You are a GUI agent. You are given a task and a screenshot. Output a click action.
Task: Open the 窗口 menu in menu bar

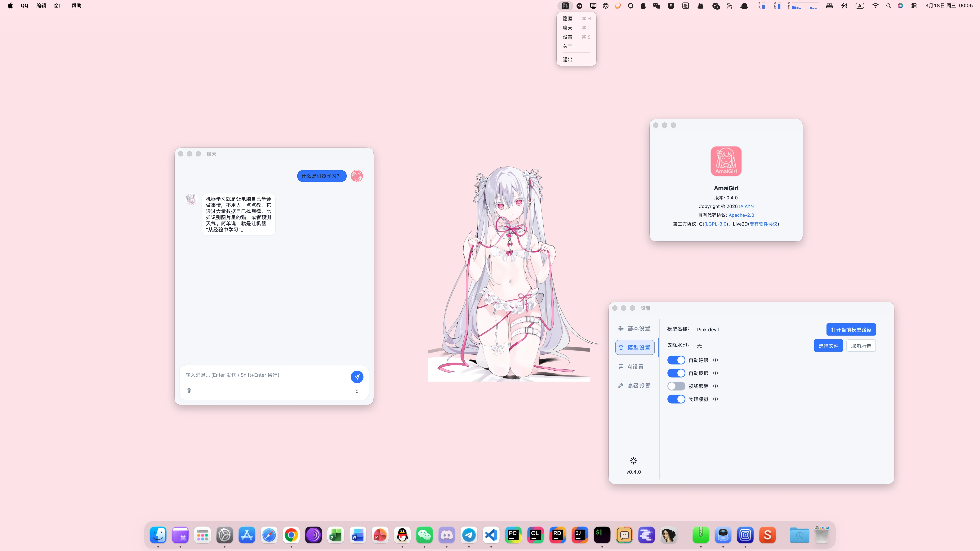[59, 6]
